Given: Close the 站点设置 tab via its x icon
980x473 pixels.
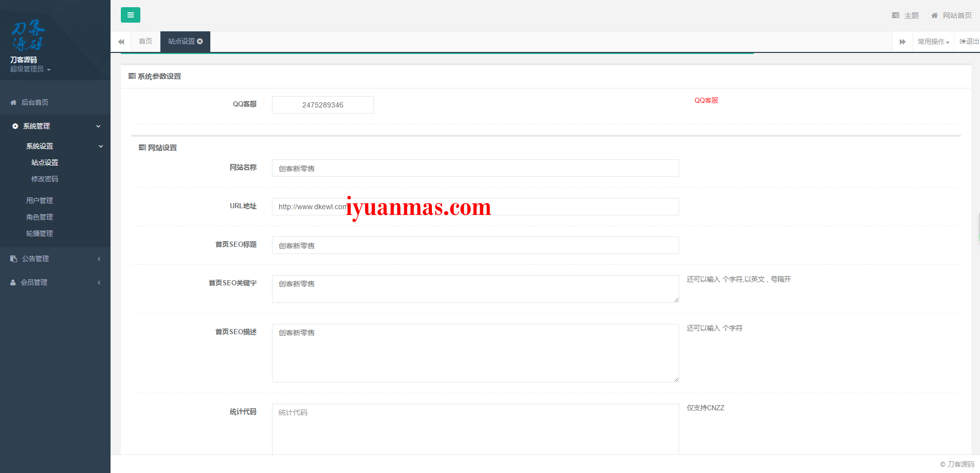Looking at the screenshot, I should (200, 41).
